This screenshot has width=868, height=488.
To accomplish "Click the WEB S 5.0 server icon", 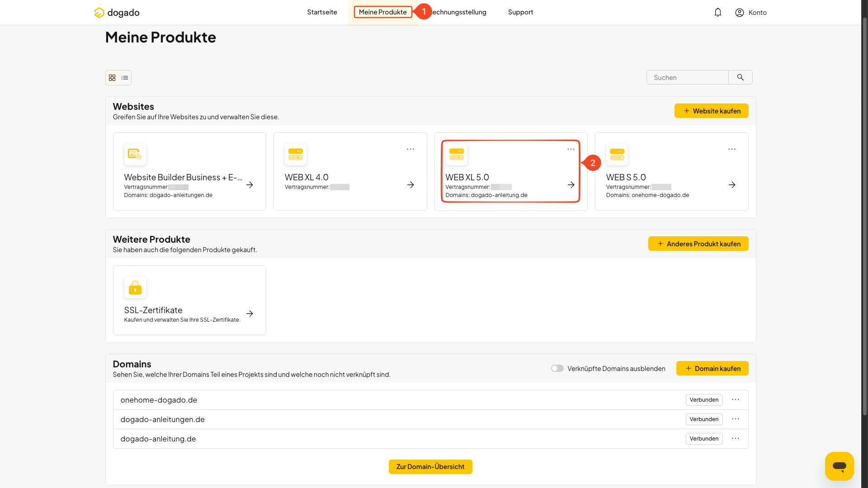I will point(617,155).
